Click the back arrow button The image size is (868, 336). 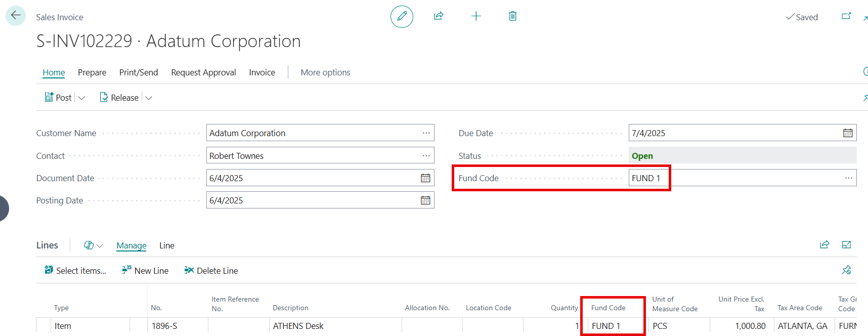pyautogui.click(x=16, y=16)
